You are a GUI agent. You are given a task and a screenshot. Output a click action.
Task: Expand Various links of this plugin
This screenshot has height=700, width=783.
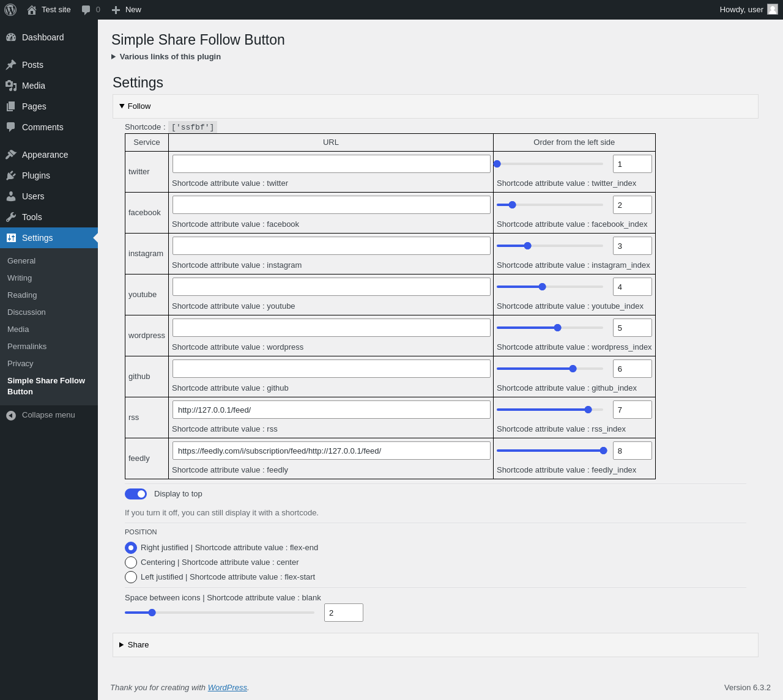click(169, 57)
